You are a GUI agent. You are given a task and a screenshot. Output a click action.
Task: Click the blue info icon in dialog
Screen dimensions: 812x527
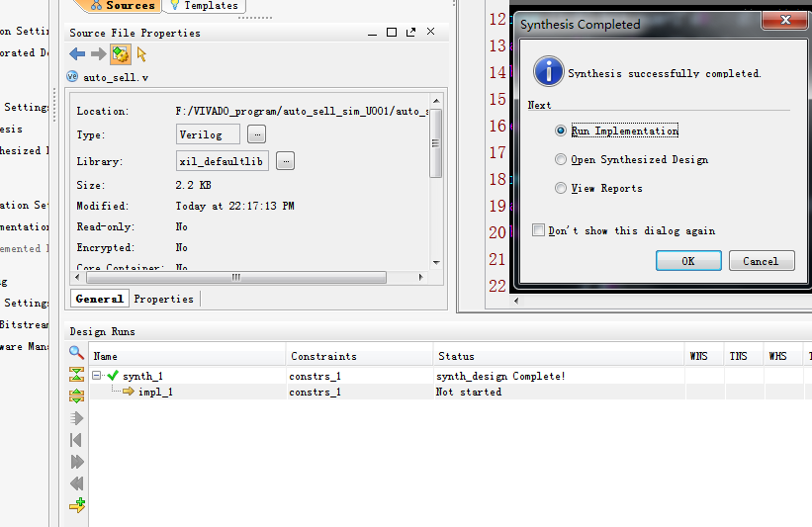(548, 71)
